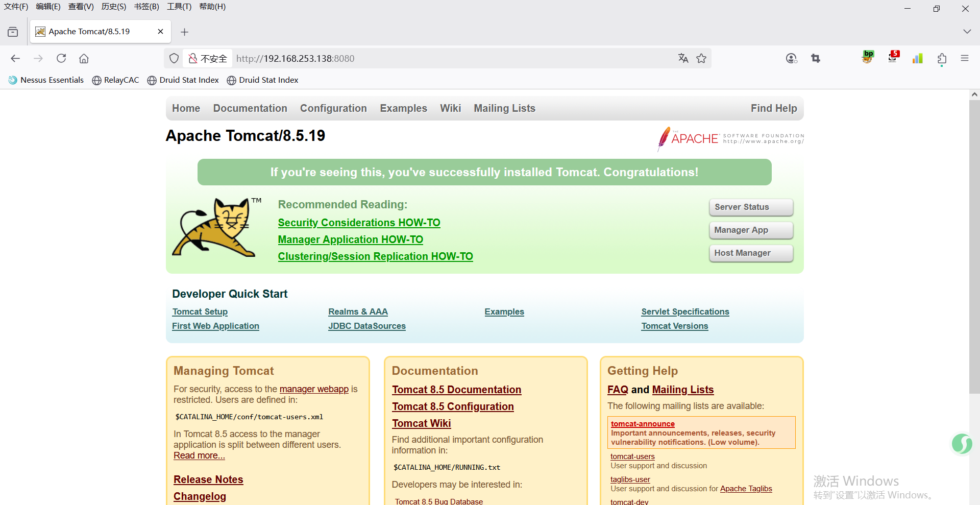This screenshot has width=980, height=505.
Task: Click the Forward navigation arrow
Action: click(38, 58)
